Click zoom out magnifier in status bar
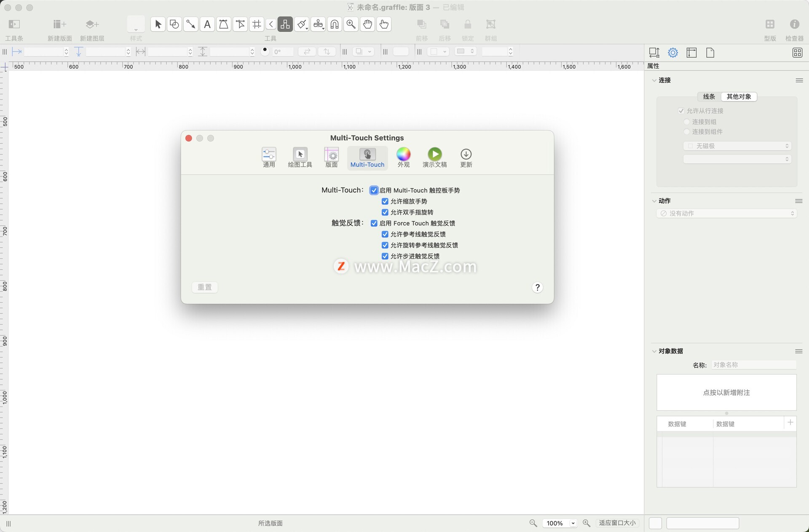Screen dimensions: 809x532 (533, 523)
